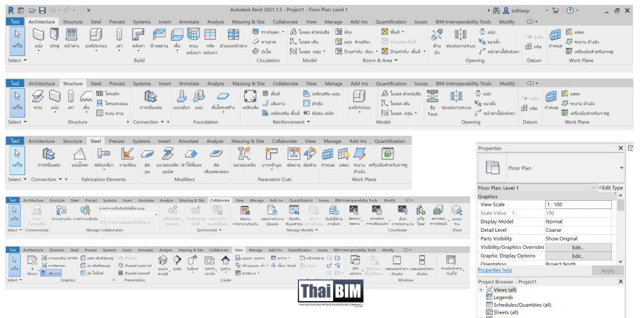Select the Door tool in Build panel
644x318 pixels.
(54, 36)
